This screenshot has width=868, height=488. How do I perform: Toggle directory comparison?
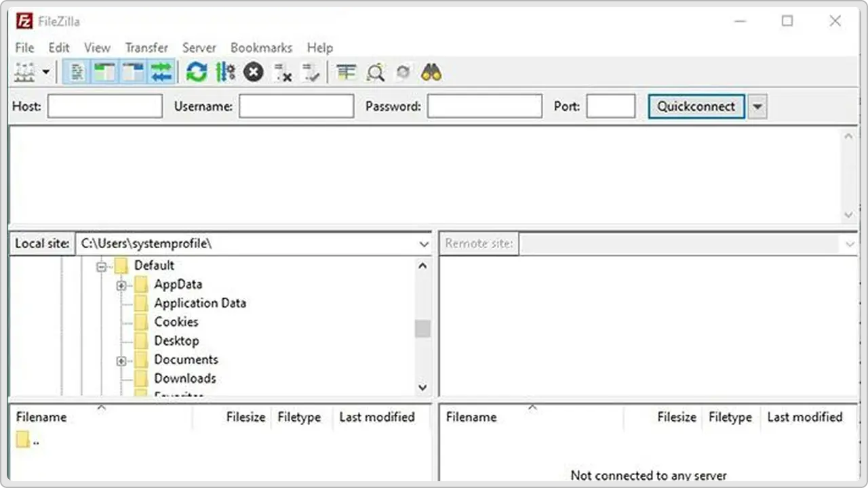click(x=375, y=72)
